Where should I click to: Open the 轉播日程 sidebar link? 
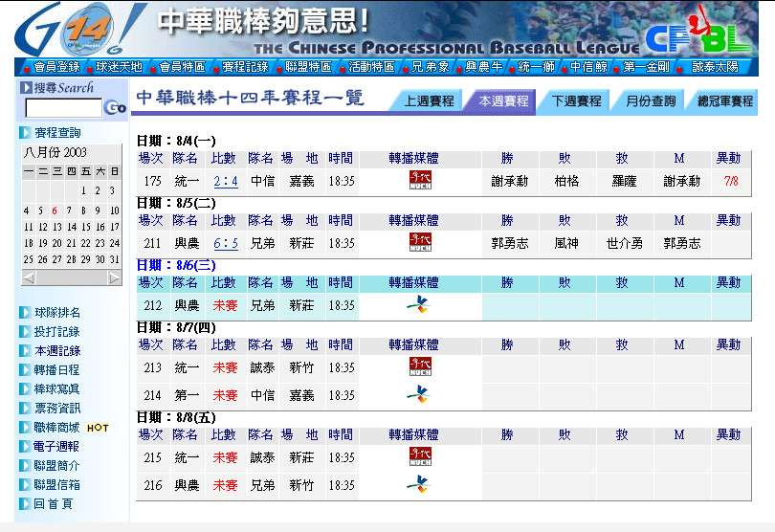pyautogui.click(x=57, y=370)
